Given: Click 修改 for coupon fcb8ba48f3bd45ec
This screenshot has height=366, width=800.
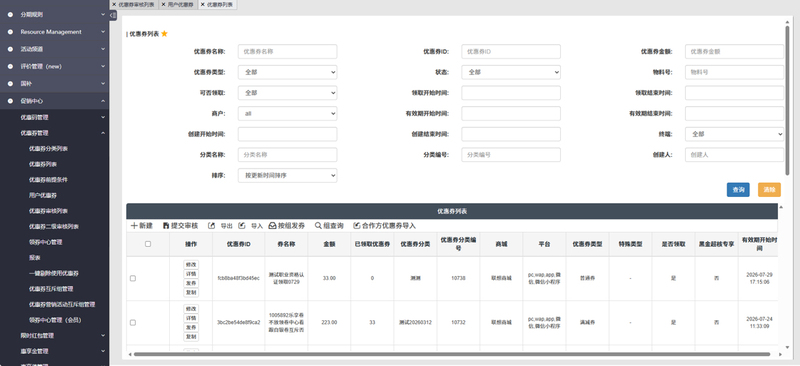Looking at the screenshot, I should [191, 264].
